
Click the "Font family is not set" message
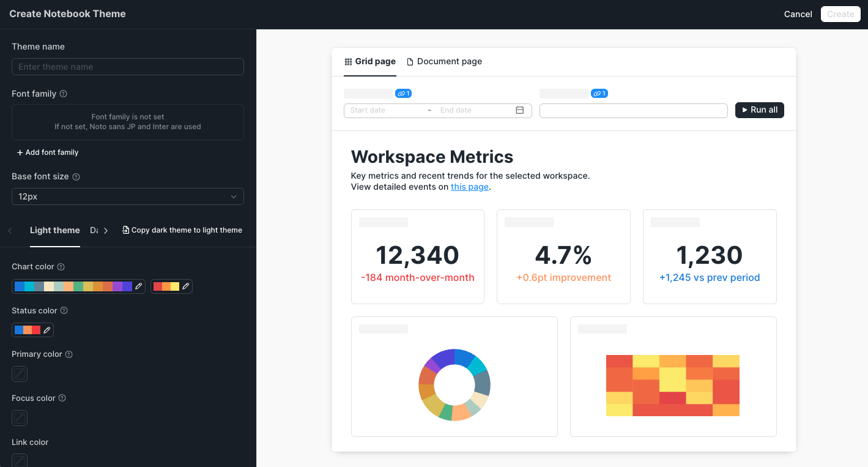(x=128, y=116)
